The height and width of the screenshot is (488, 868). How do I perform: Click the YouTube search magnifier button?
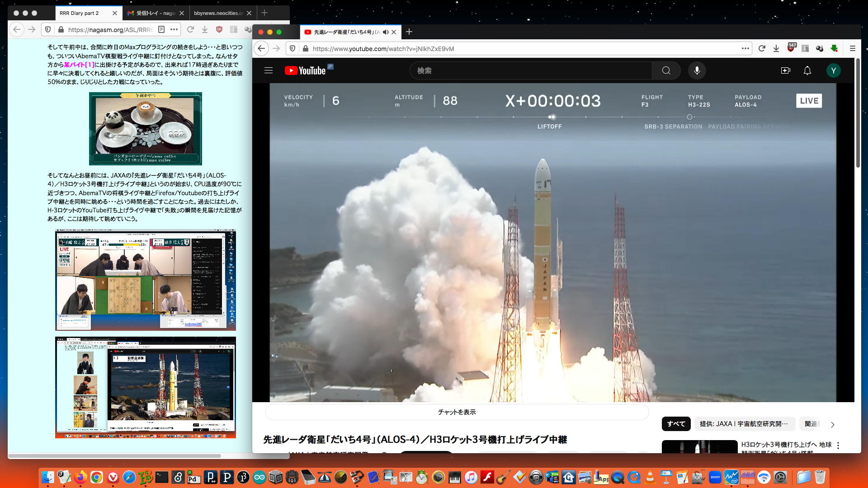point(666,70)
